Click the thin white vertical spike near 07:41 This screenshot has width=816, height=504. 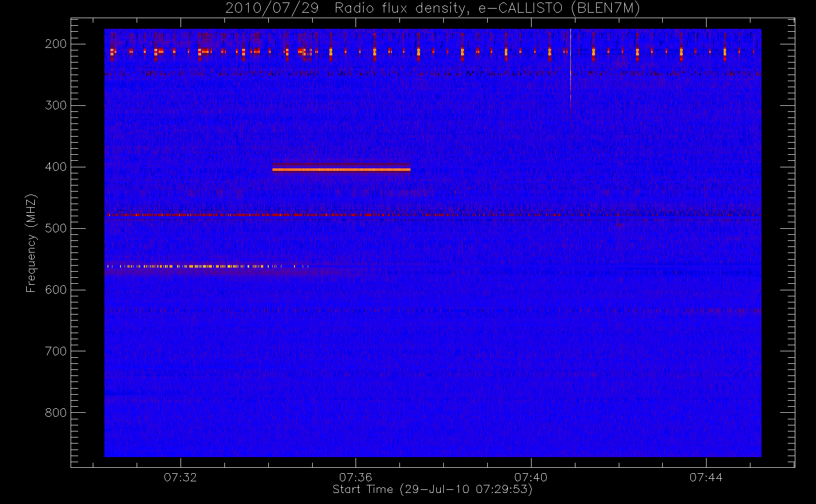[x=570, y=68]
